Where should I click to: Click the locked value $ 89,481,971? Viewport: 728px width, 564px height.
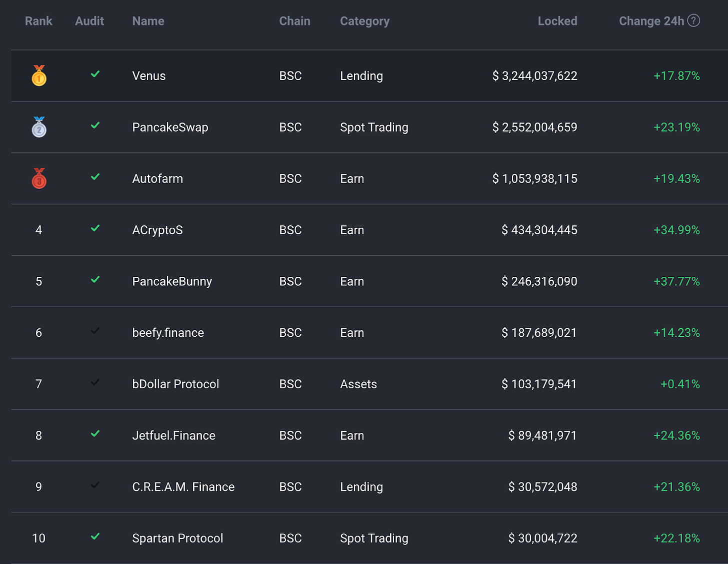click(x=542, y=435)
